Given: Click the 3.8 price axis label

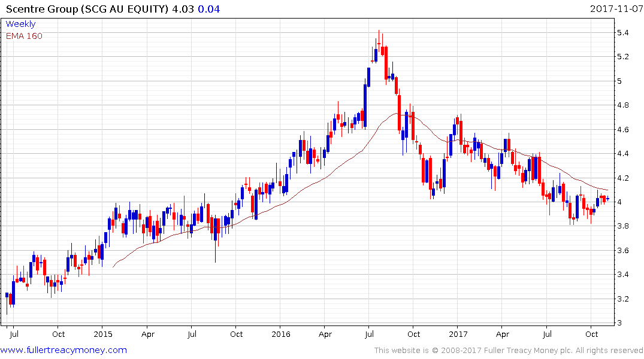Looking at the screenshot, I should pyautogui.click(x=622, y=226).
